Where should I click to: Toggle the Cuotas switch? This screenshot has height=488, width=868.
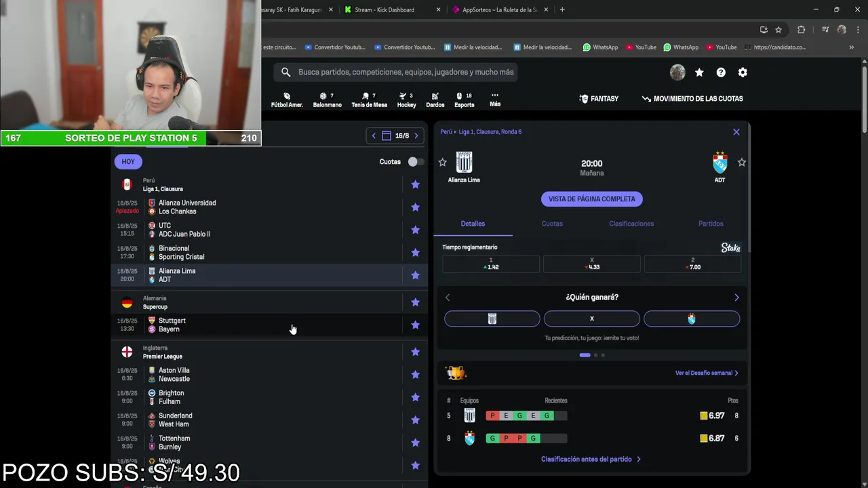(415, 162)
